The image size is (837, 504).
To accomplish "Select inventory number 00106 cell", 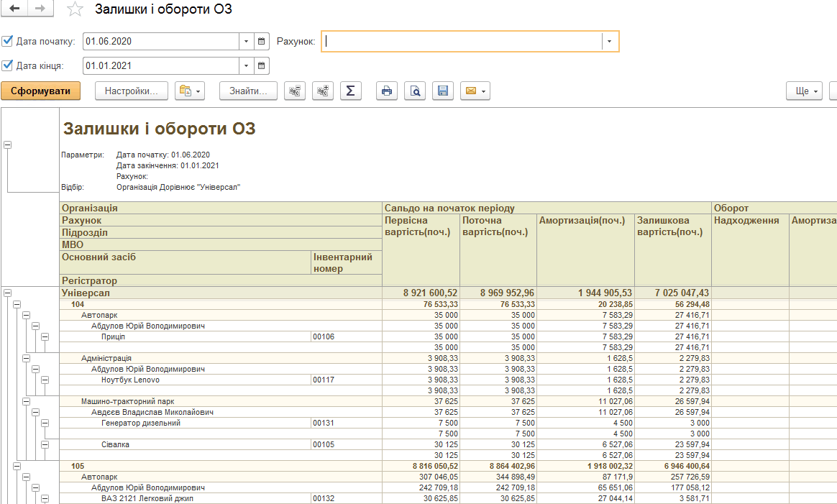I will click(347, 337).
